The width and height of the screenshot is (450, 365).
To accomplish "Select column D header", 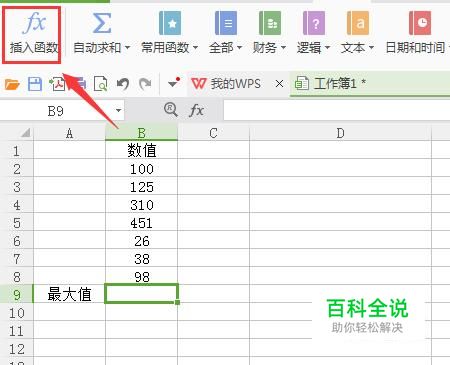I will tap(340, 133).
